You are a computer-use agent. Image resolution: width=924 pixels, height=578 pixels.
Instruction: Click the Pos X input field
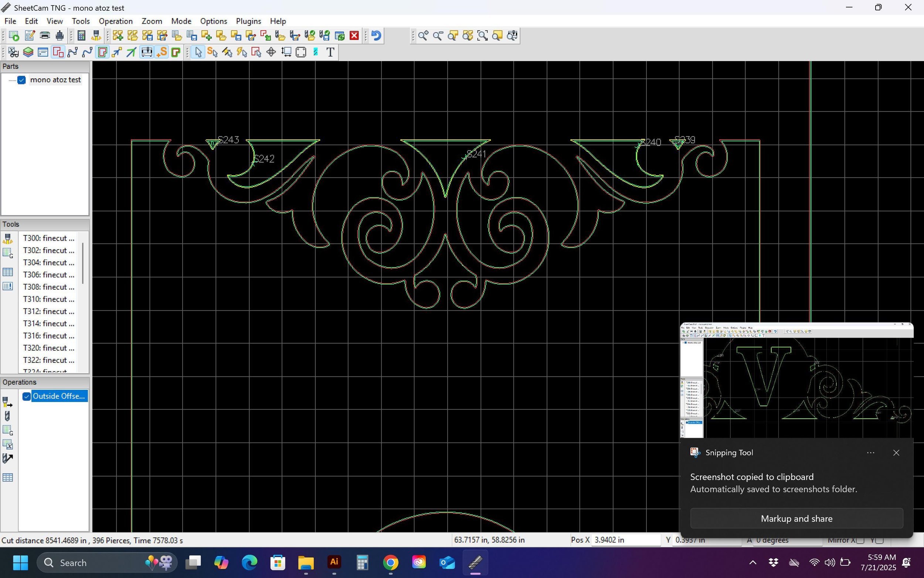pos(625,540)
